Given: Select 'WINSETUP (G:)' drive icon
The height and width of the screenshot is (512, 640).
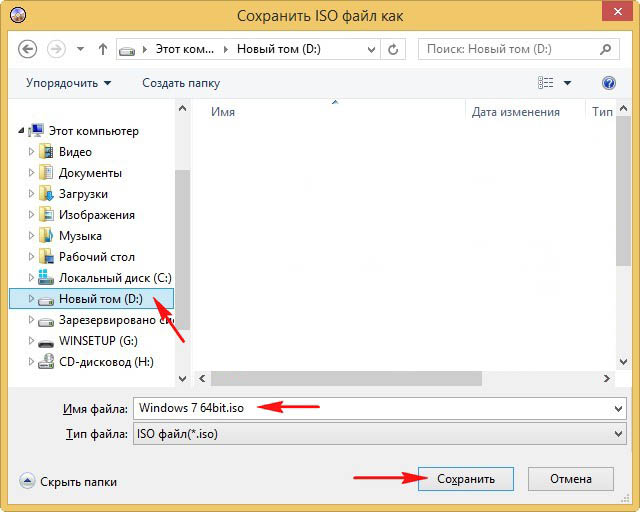Looking at the screenshot, I should tap(46, 343).
